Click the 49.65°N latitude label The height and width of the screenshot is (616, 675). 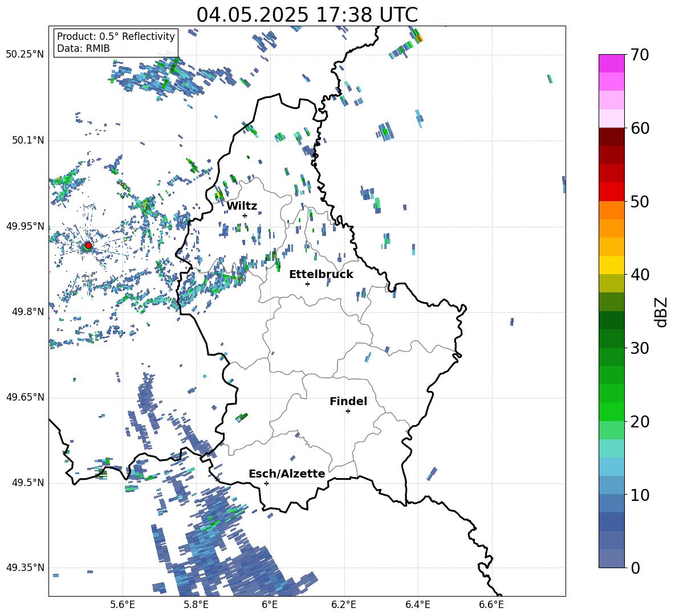point(25,397)
